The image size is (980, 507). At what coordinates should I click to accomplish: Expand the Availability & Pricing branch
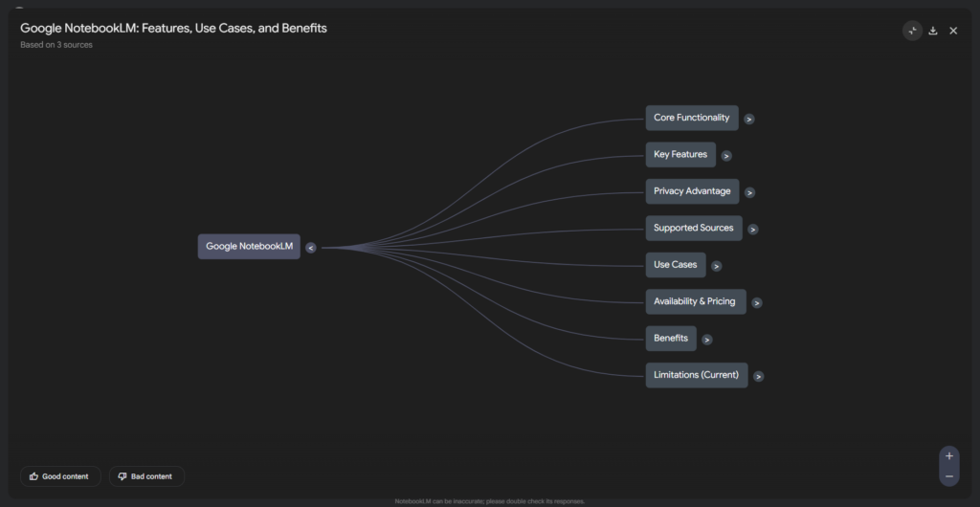(757, 303)
